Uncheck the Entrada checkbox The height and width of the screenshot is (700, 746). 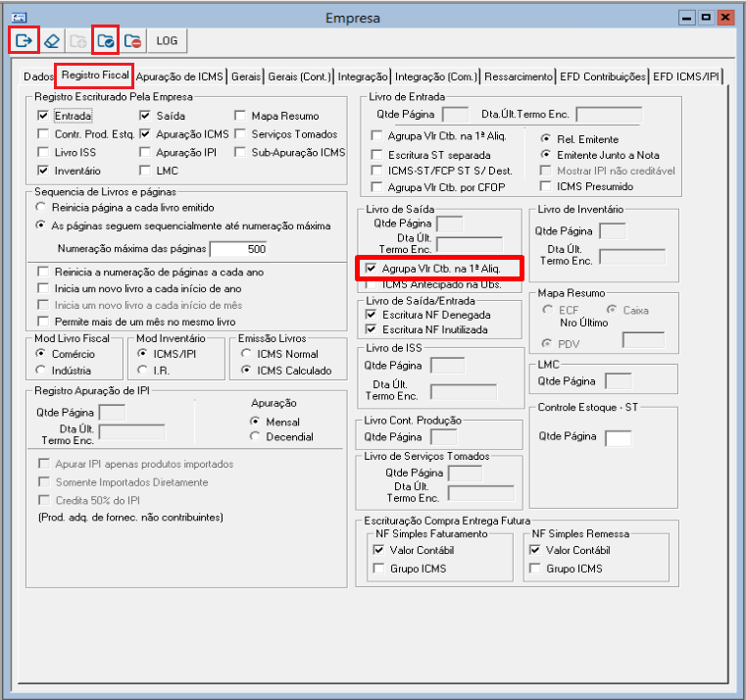(43, 116)
